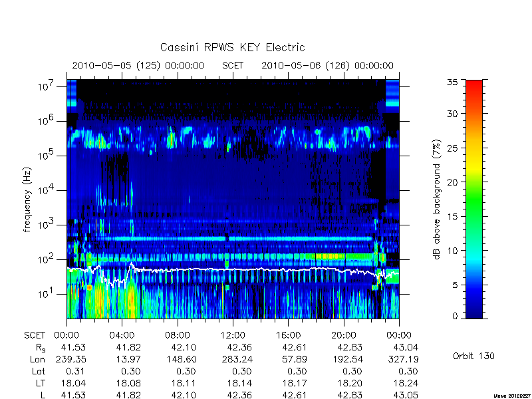Click the frequency (Hz) axis title
This screenshot has height=399, width=532.
[27, 199]
